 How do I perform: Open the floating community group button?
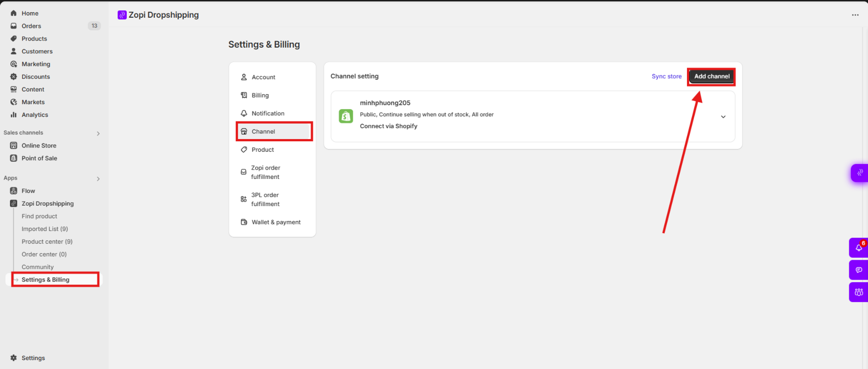coord(859,292)
